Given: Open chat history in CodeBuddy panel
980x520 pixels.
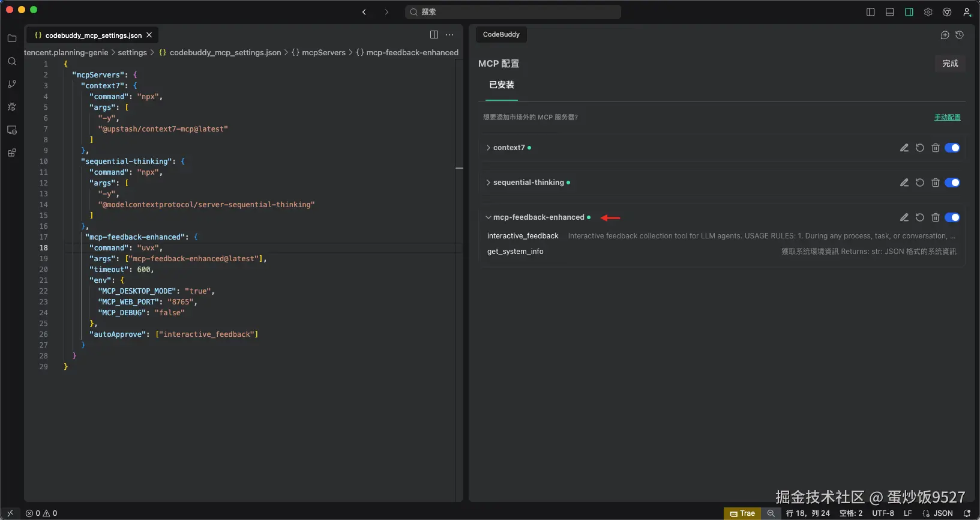Looking at the screenshot, I should coord(960,35).
